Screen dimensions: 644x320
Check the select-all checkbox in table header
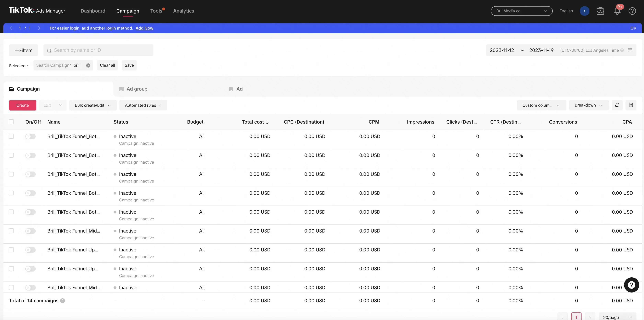[11, 122]
